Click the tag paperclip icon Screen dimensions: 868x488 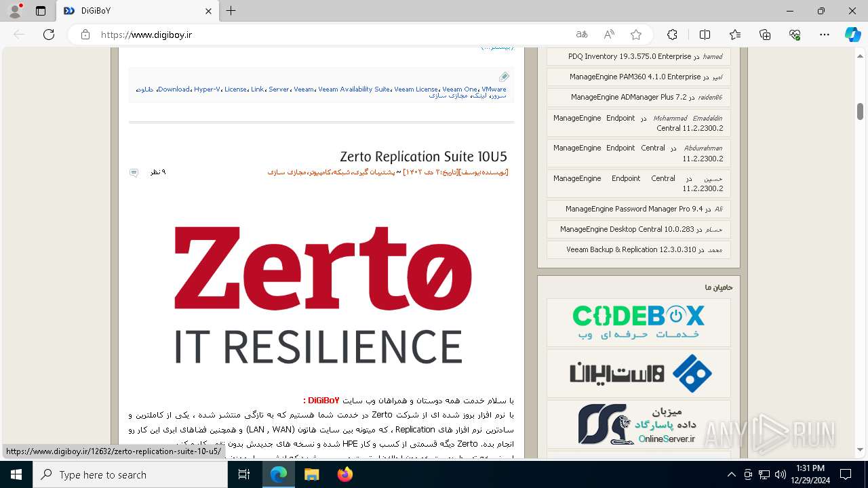click(x=504, y=77)
